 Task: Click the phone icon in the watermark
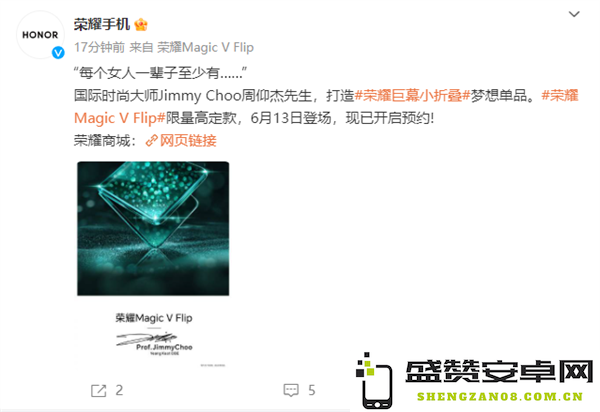click(374, 381)
